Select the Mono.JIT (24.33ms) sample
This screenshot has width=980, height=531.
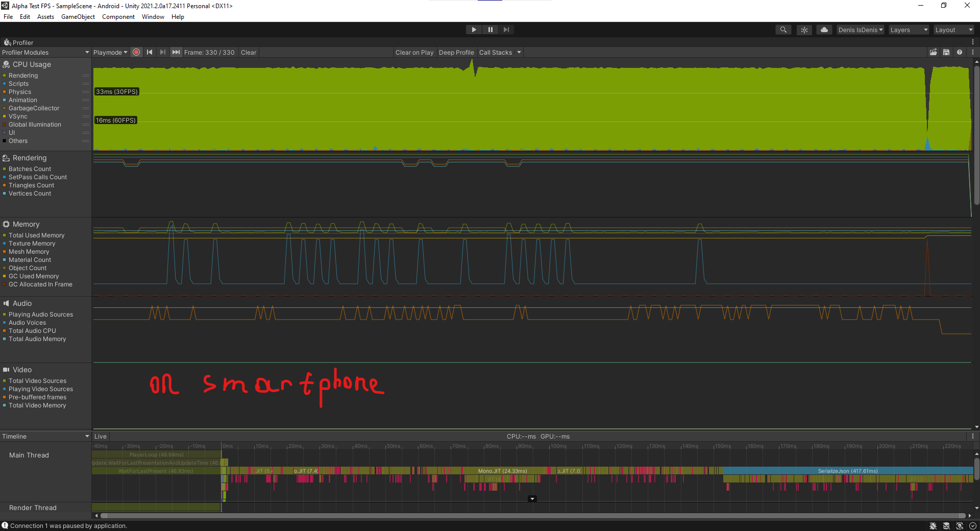coord(502,471)
